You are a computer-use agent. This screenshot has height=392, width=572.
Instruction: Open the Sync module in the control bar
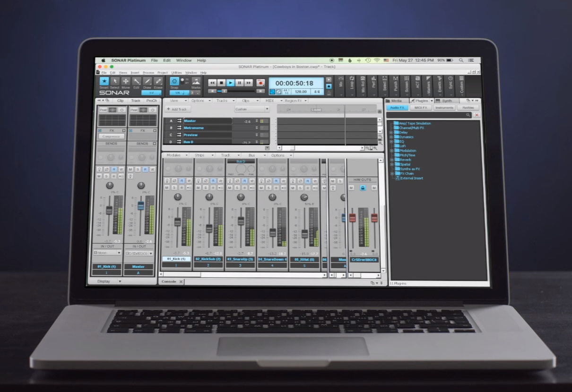[x=450, y=86]
